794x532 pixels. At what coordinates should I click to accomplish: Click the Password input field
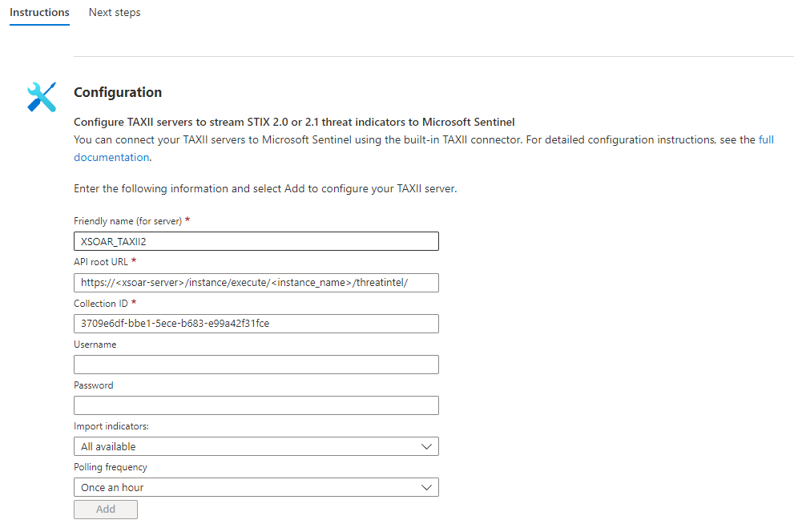[x=256, y=405]
